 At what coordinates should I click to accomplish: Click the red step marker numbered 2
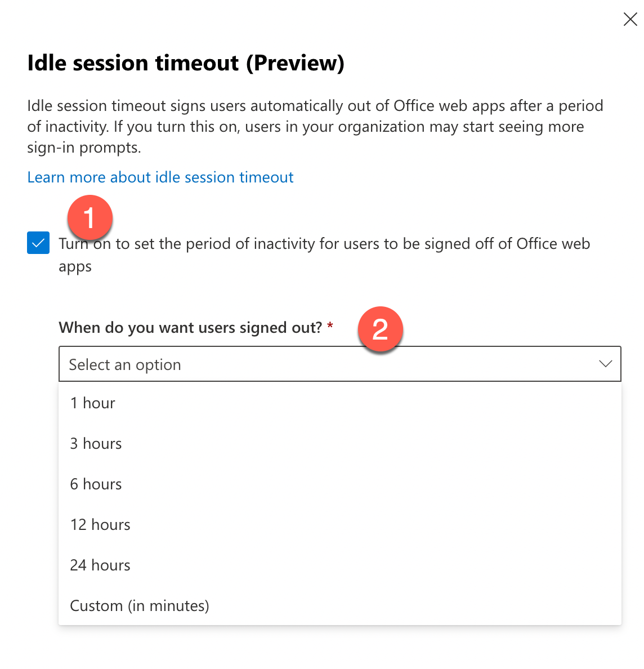click(x=381, y=329)
